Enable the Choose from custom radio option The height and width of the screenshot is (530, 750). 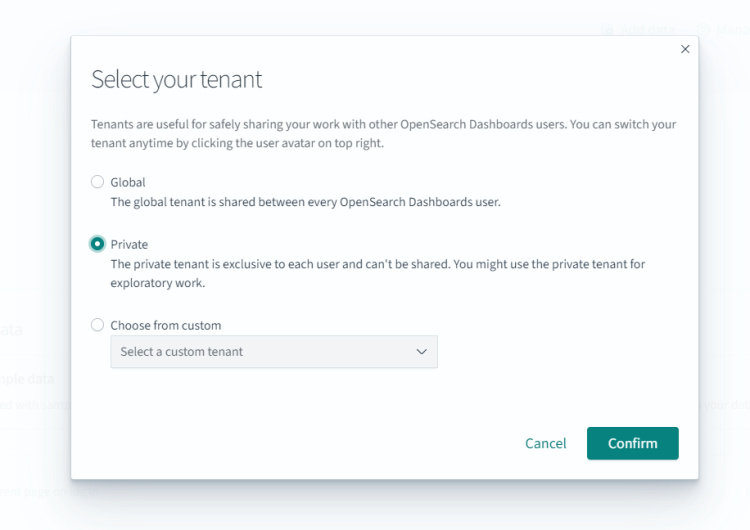[97, 325]
